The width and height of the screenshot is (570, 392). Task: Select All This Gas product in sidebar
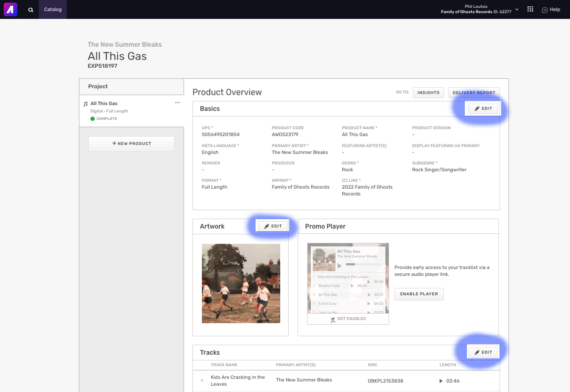(x=104, y=104)
